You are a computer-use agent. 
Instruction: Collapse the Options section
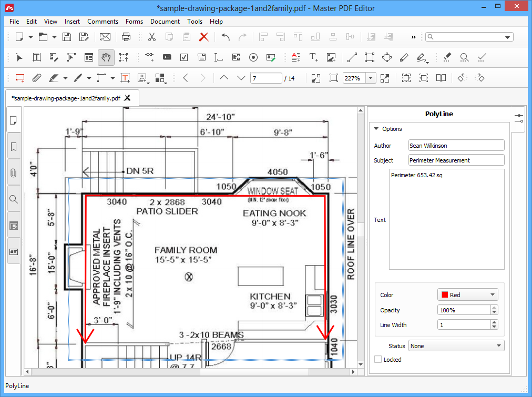click(376, 129)
